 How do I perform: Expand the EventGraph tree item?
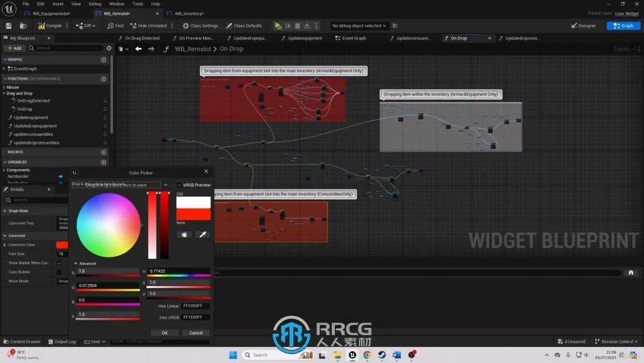tap(4, 69)
